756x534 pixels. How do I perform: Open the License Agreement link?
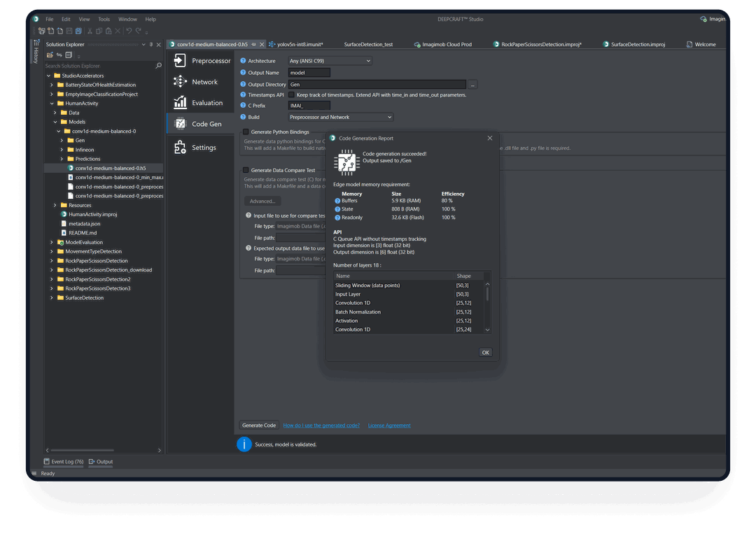389,426
